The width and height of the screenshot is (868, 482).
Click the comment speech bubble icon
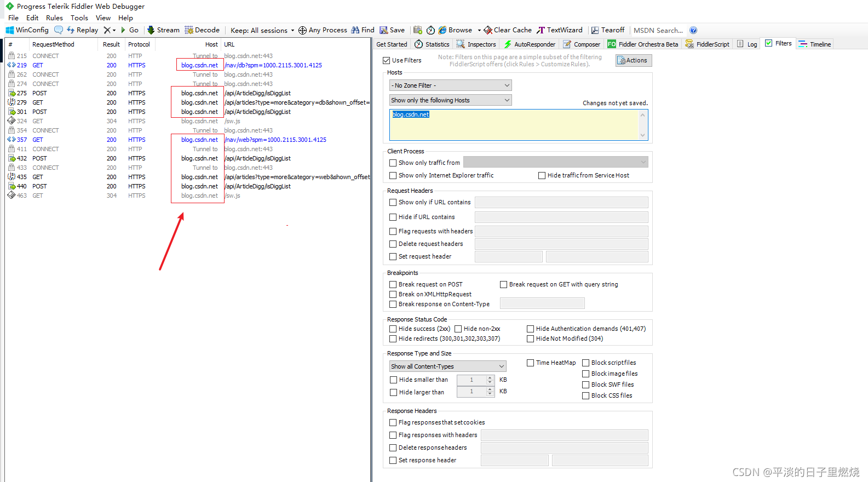pos(59,30)
